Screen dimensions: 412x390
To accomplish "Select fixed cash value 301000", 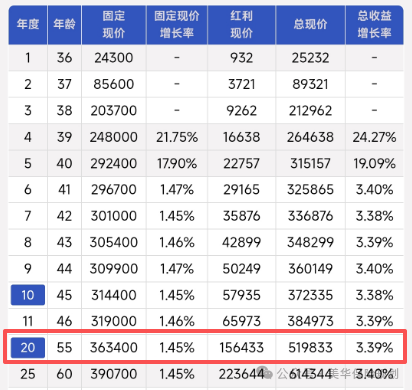I will 114,216.
